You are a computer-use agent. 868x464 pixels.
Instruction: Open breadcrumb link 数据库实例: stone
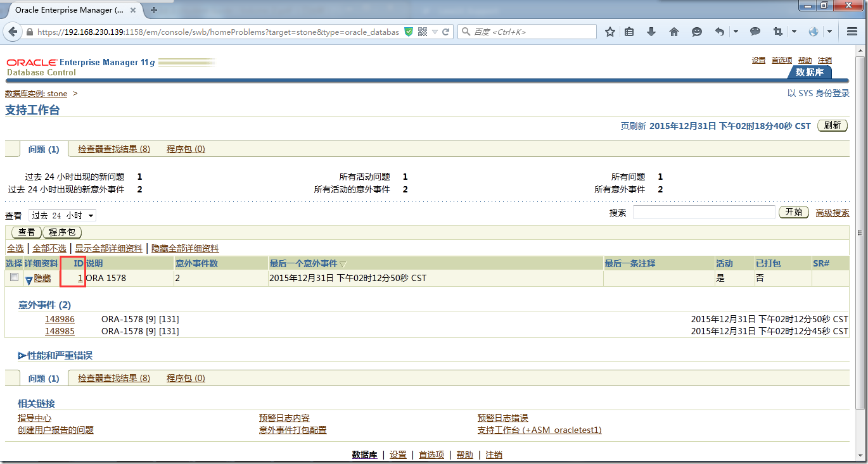[x=36, y=94]
